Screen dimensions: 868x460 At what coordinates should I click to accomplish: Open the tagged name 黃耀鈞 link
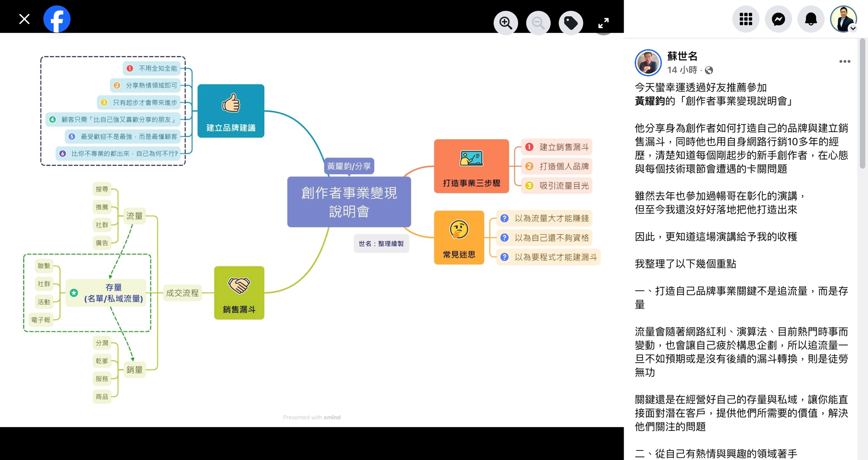(650, 101)
